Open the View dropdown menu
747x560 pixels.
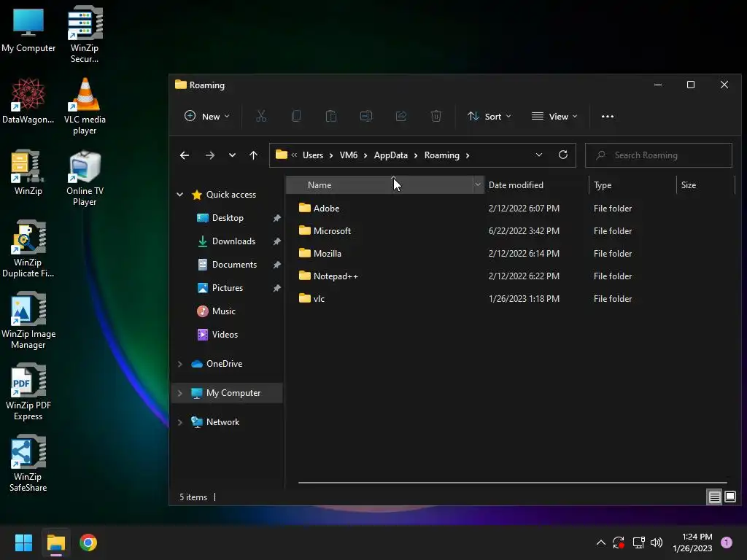point(554,116)
